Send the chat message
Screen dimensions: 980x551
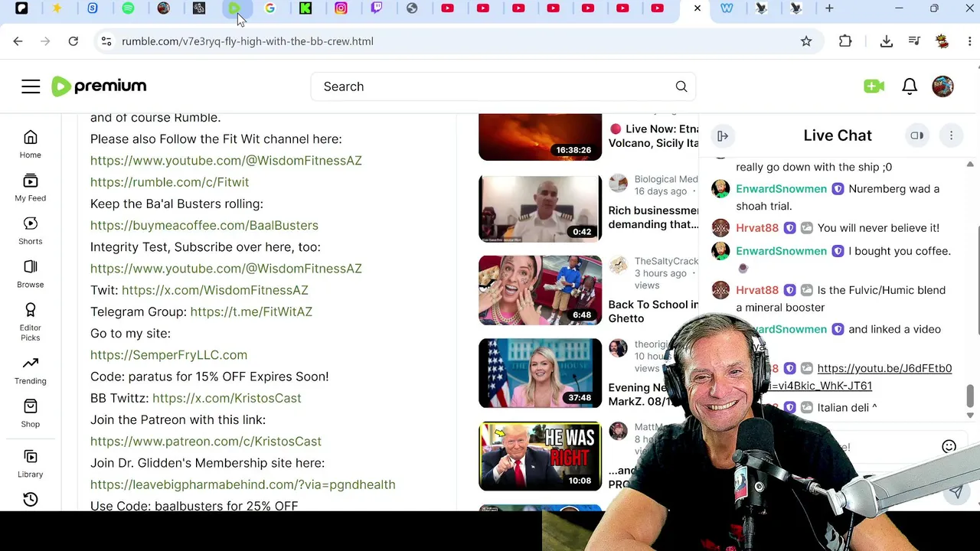pyautogui.click(x=956, y=492)
